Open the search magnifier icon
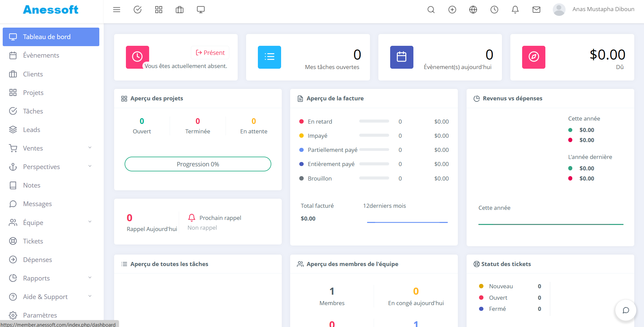Viewport: 644px width, 327px height. 431,10
